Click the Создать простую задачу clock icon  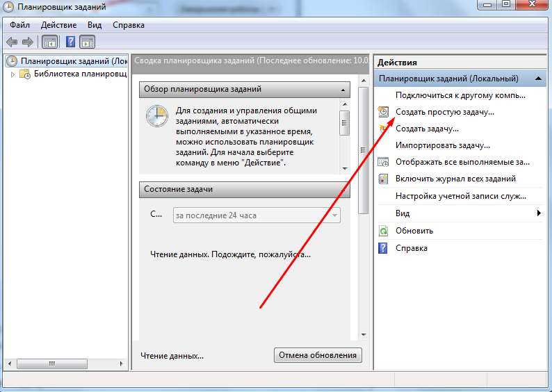point(383,111)
